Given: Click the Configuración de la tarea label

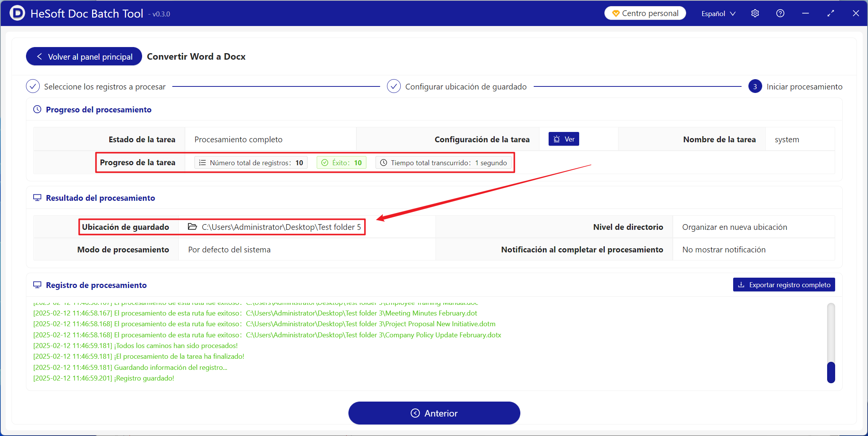Looking at the screenshot, I should tap(482, 140).
